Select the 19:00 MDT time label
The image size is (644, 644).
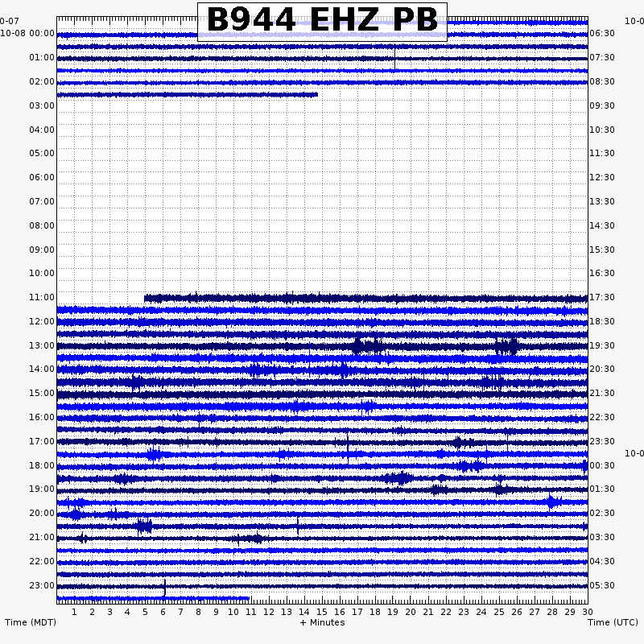coord(42,489)
